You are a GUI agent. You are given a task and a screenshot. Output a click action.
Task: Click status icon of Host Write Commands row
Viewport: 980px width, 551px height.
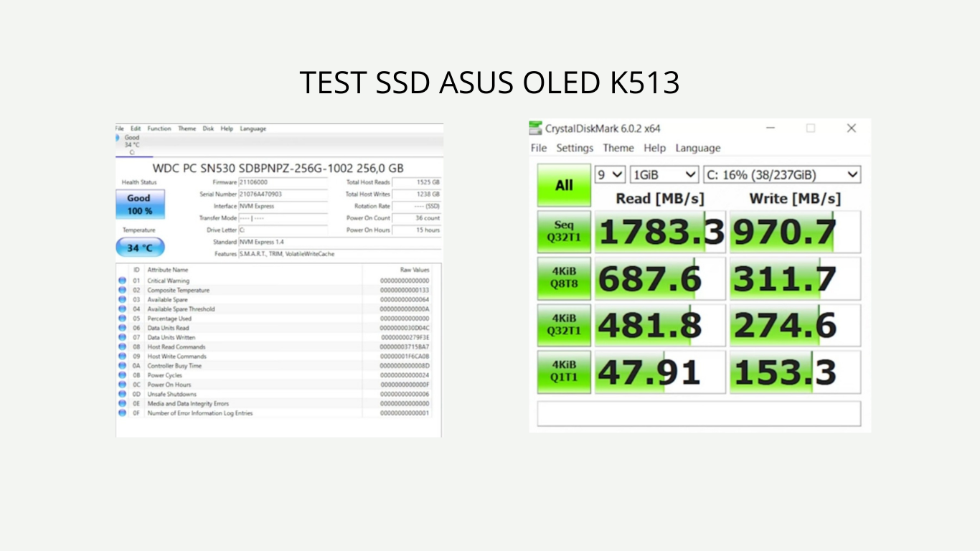point(122,356)
